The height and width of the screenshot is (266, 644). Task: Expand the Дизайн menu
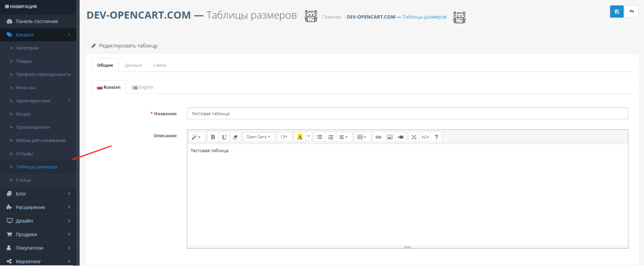tap(38, 221)
